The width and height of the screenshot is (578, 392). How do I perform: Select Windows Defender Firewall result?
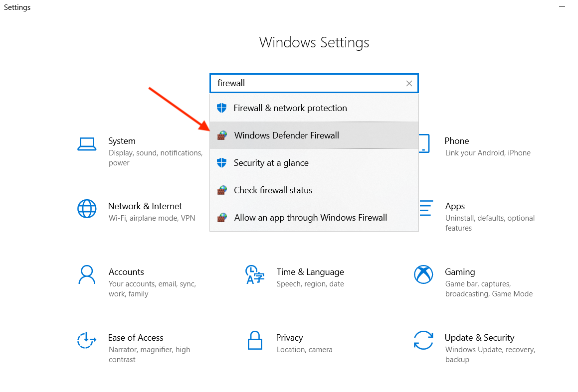point(314,135)
